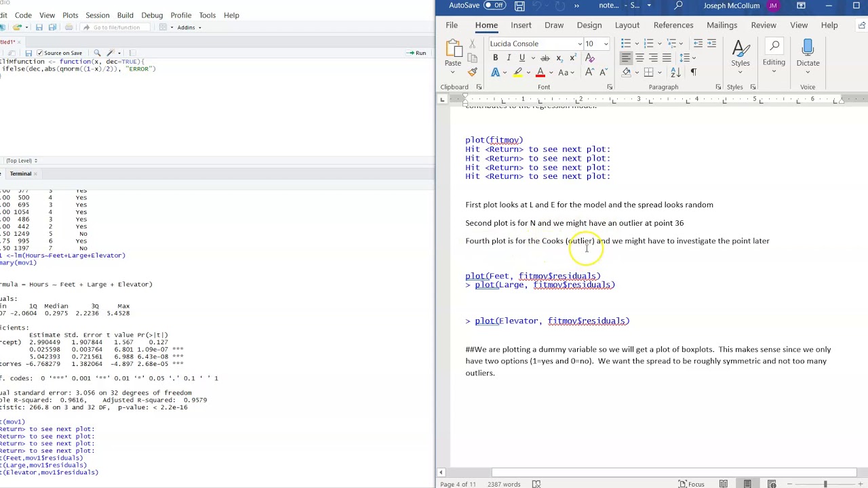Click RStudio code tools wand icon
The image size is (868, 488).
[111, 53]
